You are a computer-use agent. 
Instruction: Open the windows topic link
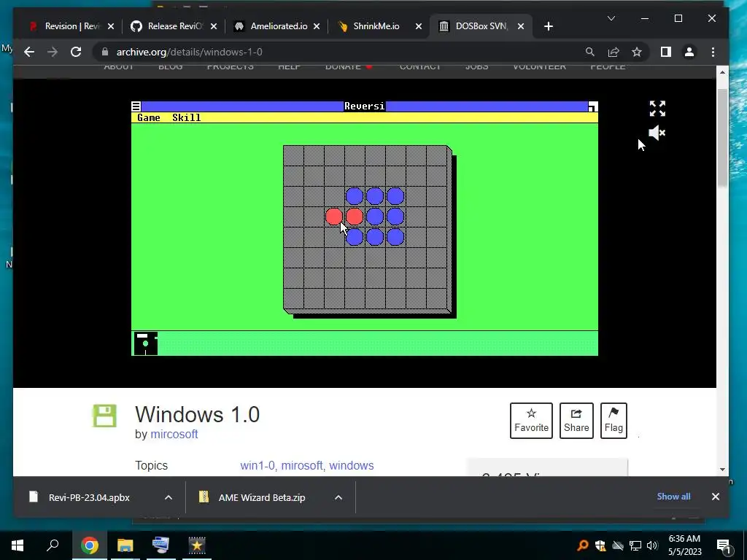tap(352, 465)
